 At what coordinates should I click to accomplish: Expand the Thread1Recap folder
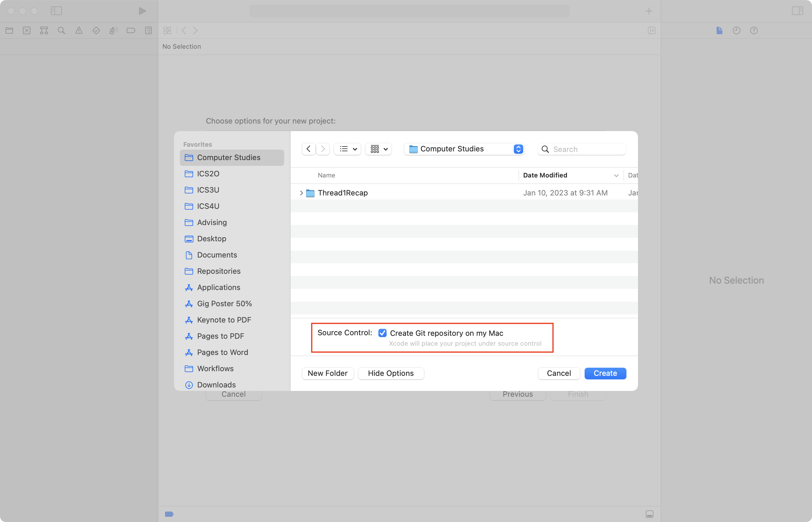point(301,193)
